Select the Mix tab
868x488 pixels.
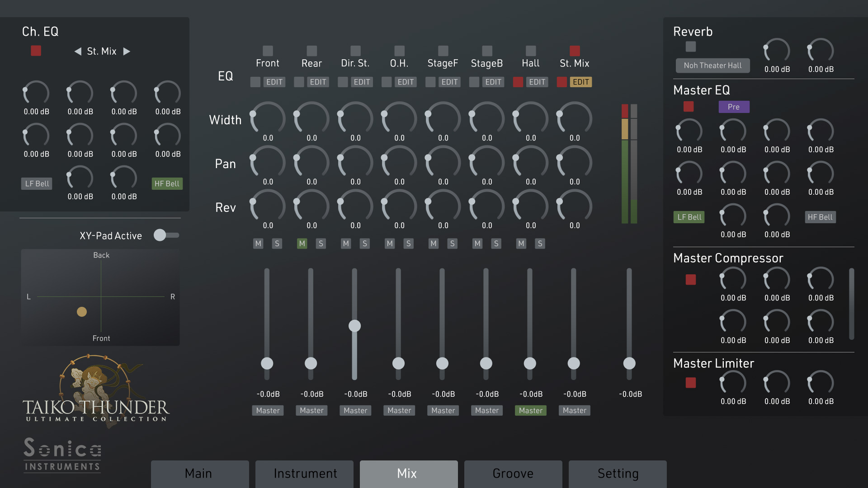pyautogui.click(x=409, y=474)
